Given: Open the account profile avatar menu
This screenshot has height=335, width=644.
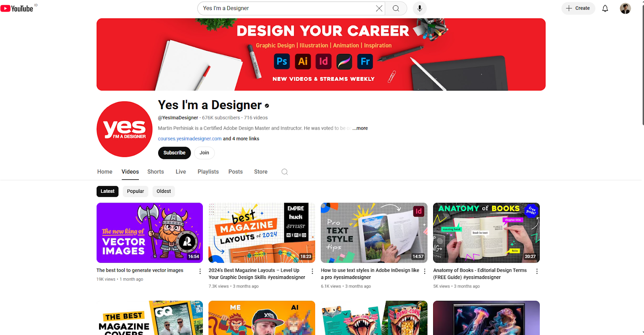Looking at the screenshot, I should [x=625, y=8].
